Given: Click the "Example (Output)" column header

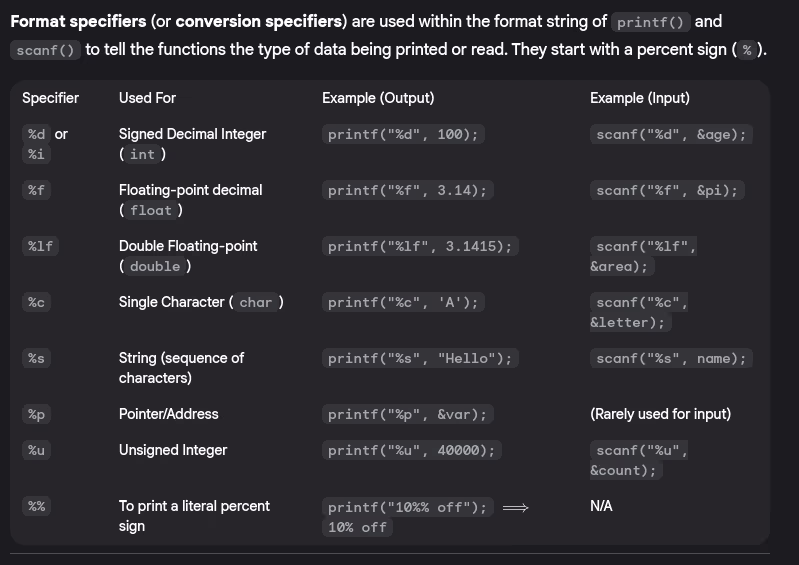Looking at the screenshot, I should [378, 98].
